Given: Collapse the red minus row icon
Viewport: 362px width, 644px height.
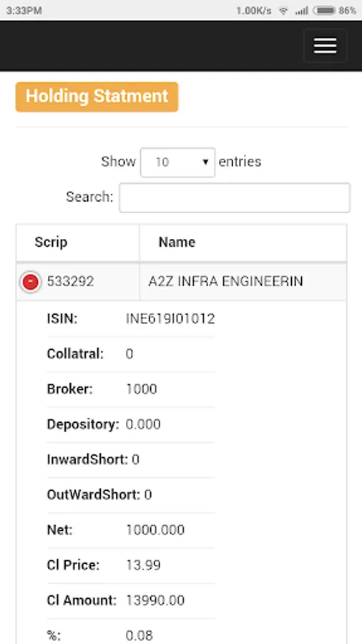Looking at the screenshot, I should tap(30, 282).
